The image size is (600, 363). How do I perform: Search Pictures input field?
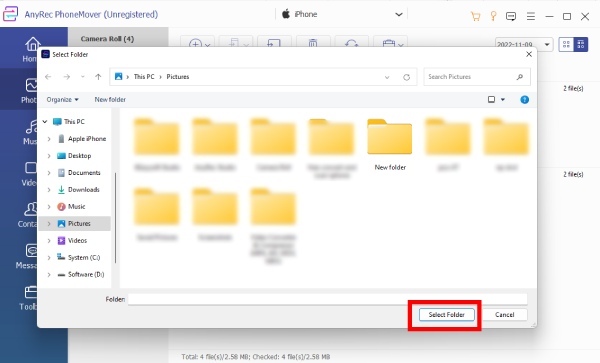pos(477,77)
